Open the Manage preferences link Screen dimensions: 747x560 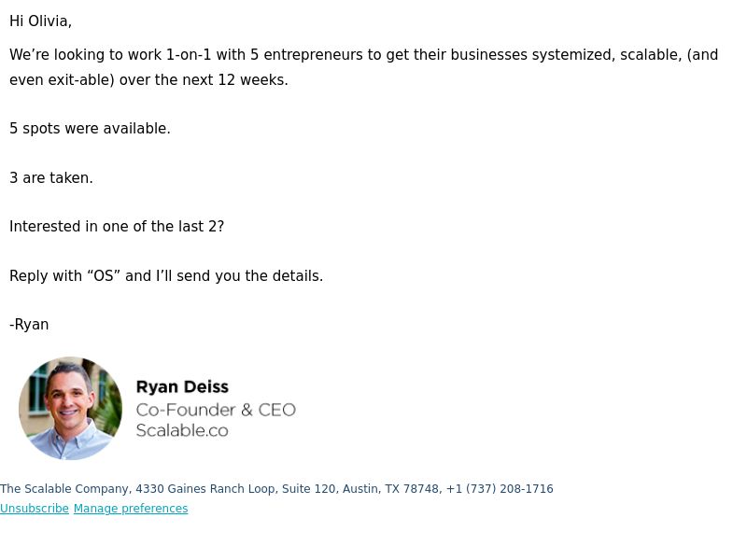click(x=131, y=509)
